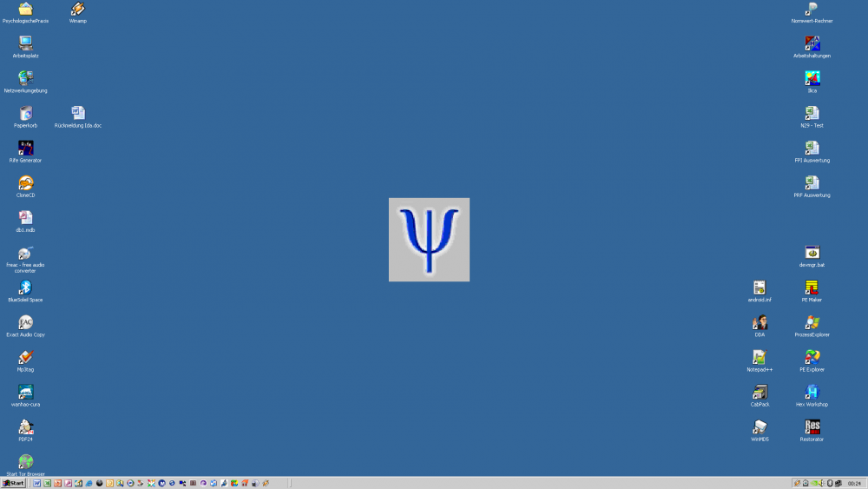Select the PE Maker desktop icon
The image size is (868, 489).
coord(812,292)
